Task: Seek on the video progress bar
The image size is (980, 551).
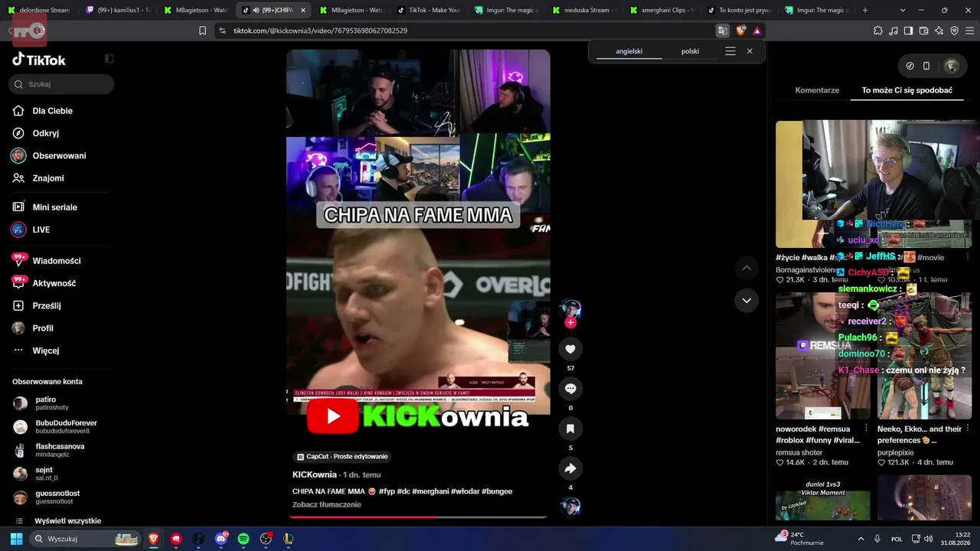Action: [x=418, y=517]
